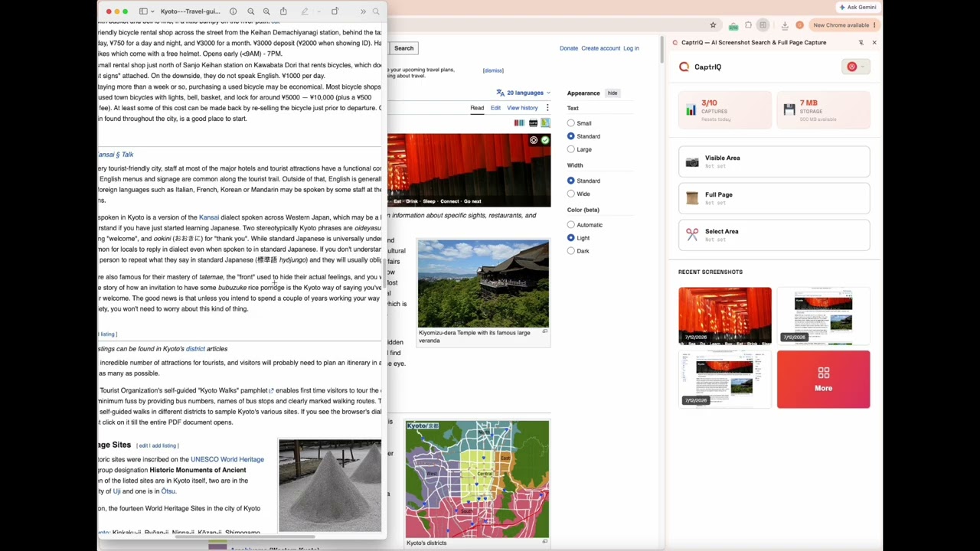
Task: Click the colored books icon above banner
Action: tap(519, 122)
